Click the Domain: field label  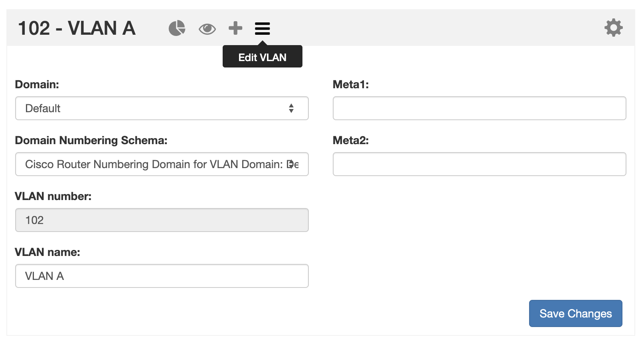[37, 85]
